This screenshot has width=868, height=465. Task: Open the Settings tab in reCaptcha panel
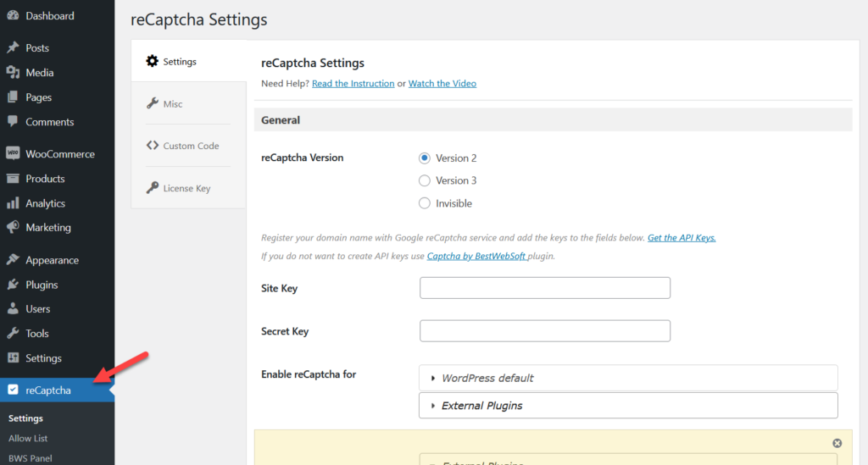(189, 61)
